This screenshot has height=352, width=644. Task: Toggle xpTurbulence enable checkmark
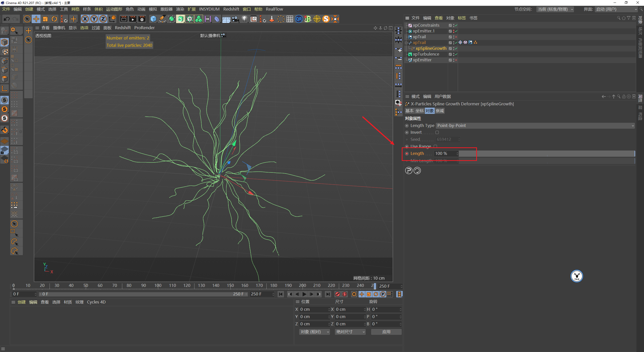pyautogui.click(x=456, y=54)
